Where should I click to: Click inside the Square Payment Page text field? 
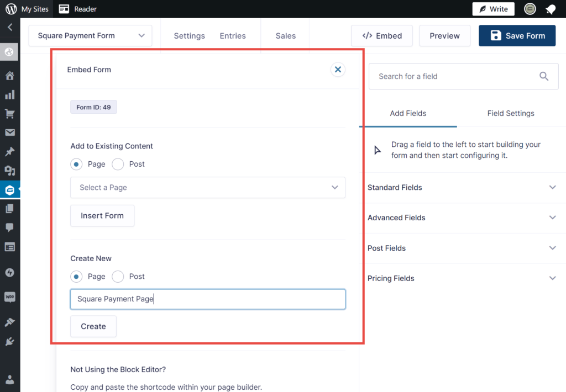tap(208, 299)
